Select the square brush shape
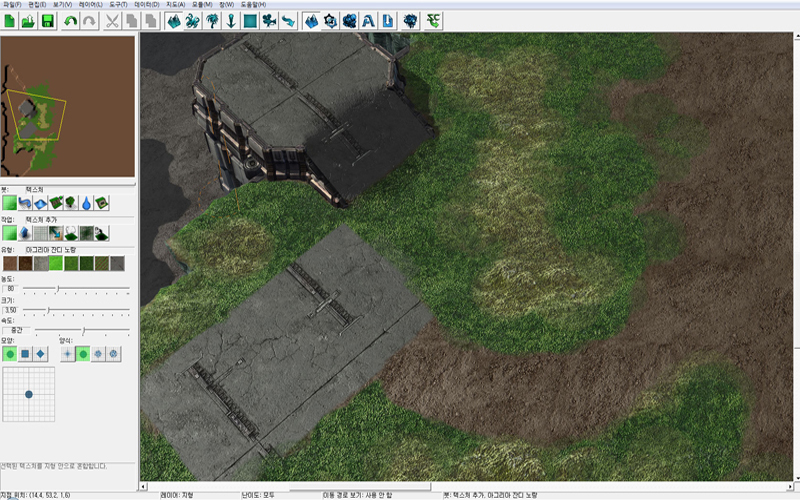Screen dimensions: 800x500 pos(25,354)
